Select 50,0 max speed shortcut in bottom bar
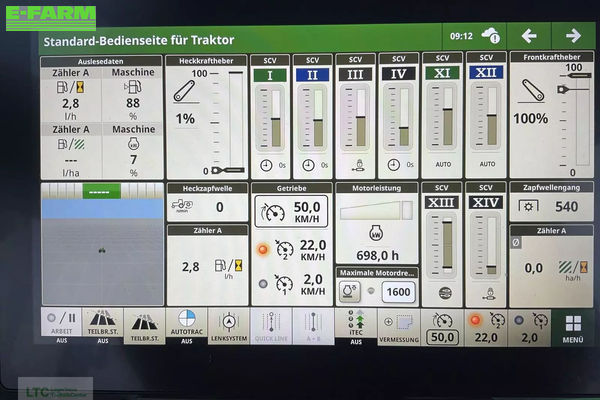Image resolution: width=600 pixels, height=400 pixels. pyautogui.click(x=442, y=328)
